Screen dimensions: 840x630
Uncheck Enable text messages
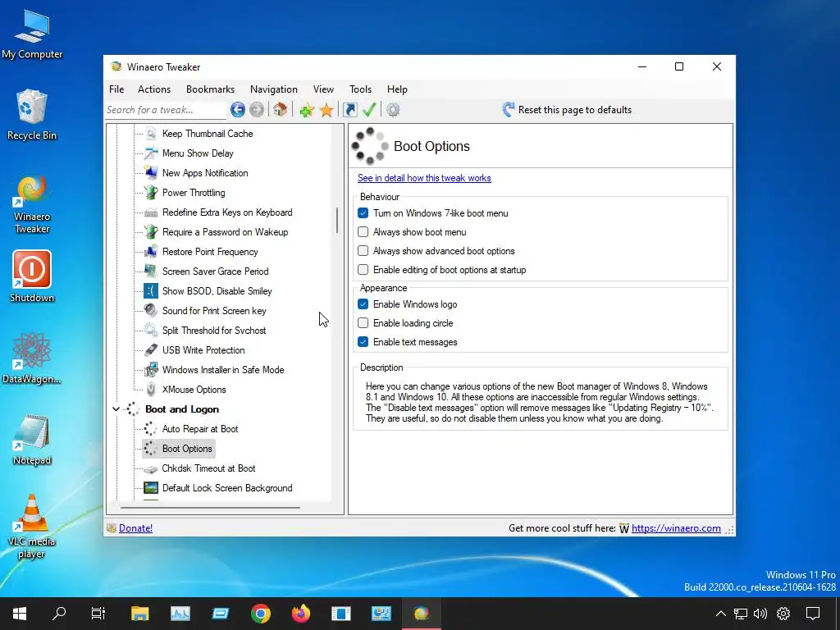363,342
